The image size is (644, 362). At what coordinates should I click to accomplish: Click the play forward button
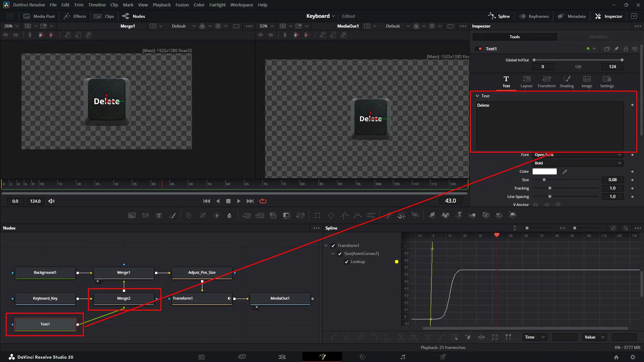click(239, 201)
